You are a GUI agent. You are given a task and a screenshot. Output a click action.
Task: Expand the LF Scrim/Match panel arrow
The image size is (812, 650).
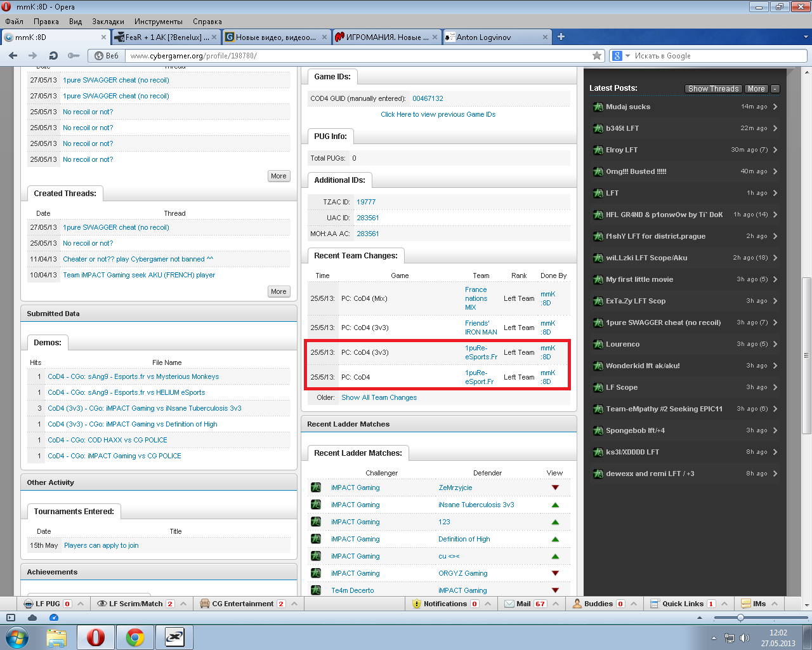183,604
